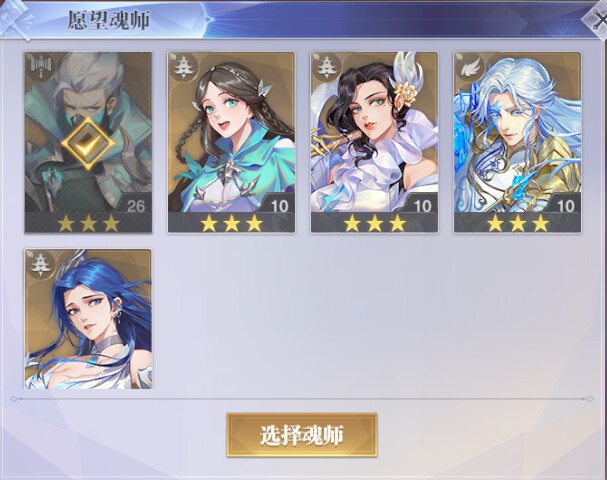Image resolution: width=607 pixels, height=480 pixels.
Task: Click the level 26 badge on masked card
Action: (135, 205)
